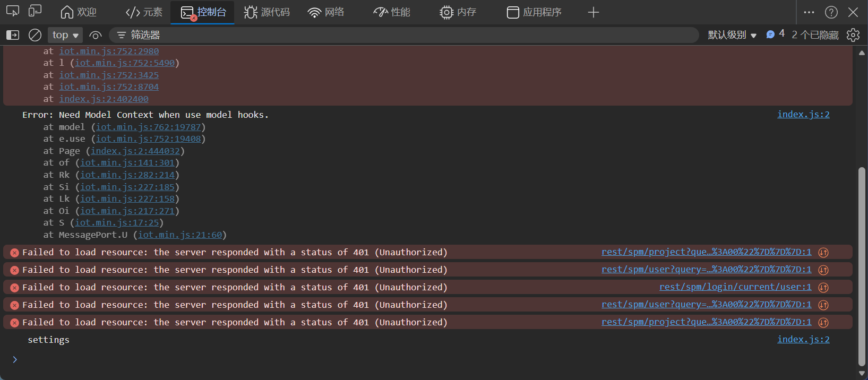The image size is (868, 380).
Task: Open rest/spm/login/current/user:1 link
Action: coord(735,287)
